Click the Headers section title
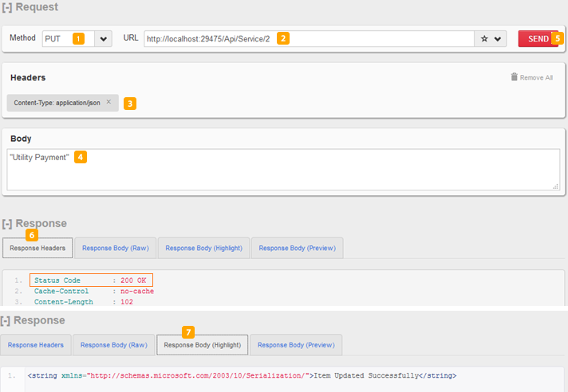The width and height of the screenshot is (568, 392). tap(28, 77)
